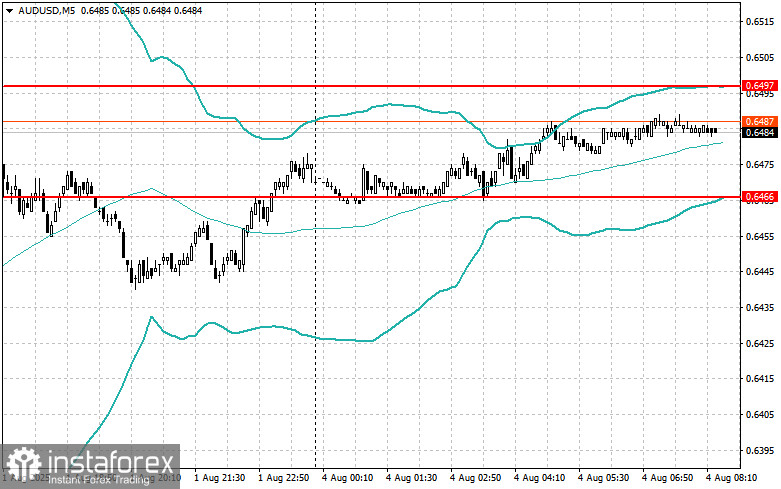The image size is (781, 489).
Task: Click the 0.6435 price axis label
Action: (x=760, y=307)
